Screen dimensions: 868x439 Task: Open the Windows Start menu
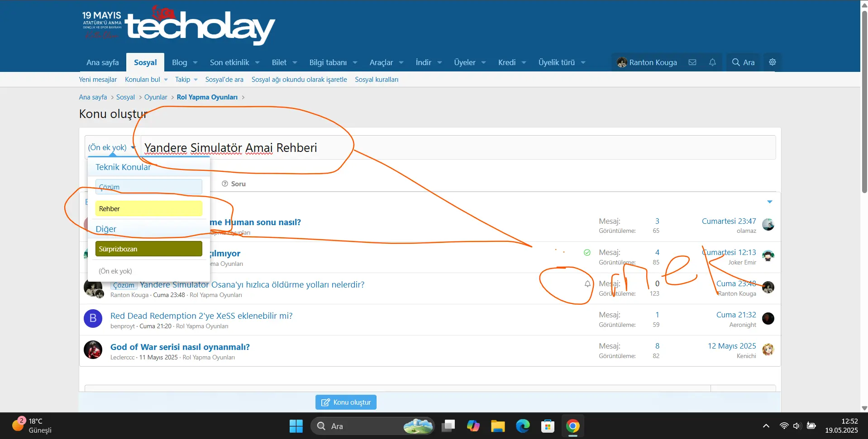pyautogui.click(x=296, y=426)
